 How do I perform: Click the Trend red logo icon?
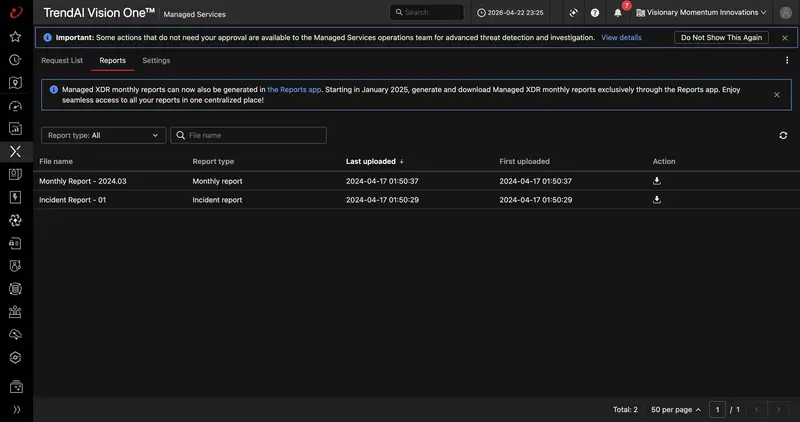tap(16, 12)
